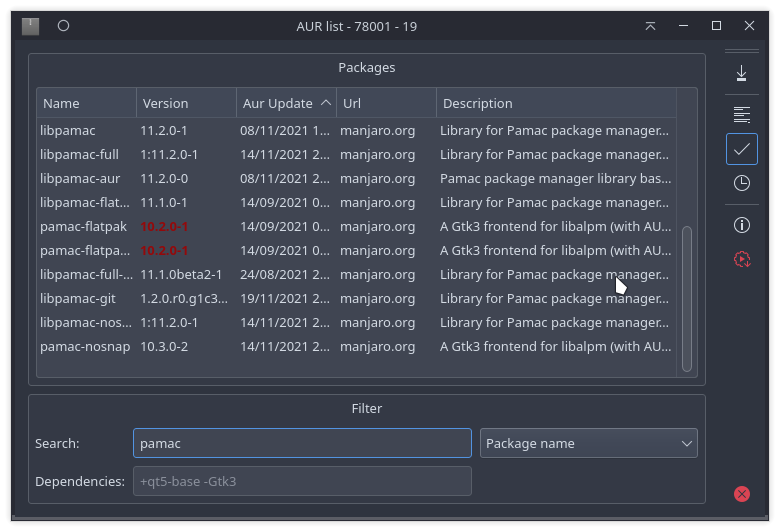Open the text lines list view icon
Image resolution: width=780 pixels, height=532 pixels.
(x=741, y=114)
